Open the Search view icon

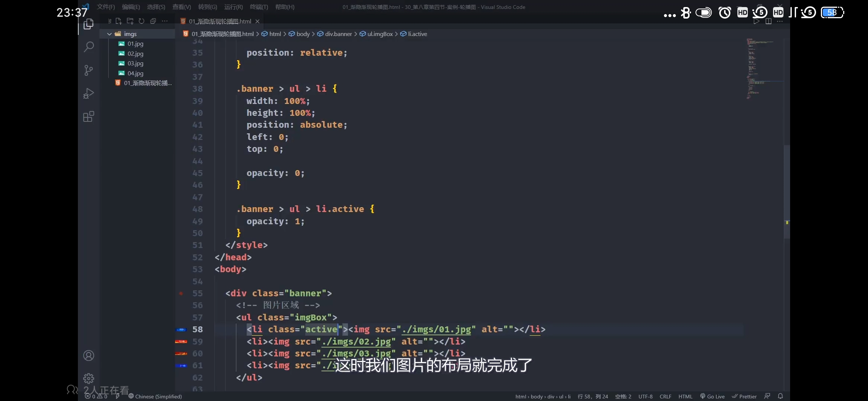pos(89,47)
